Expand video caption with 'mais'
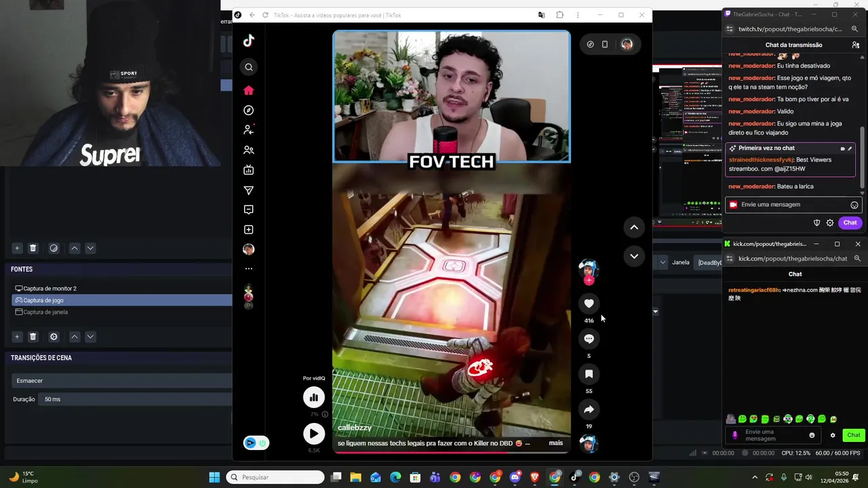This screenshot has height=488, width=868. coord(556,443)
